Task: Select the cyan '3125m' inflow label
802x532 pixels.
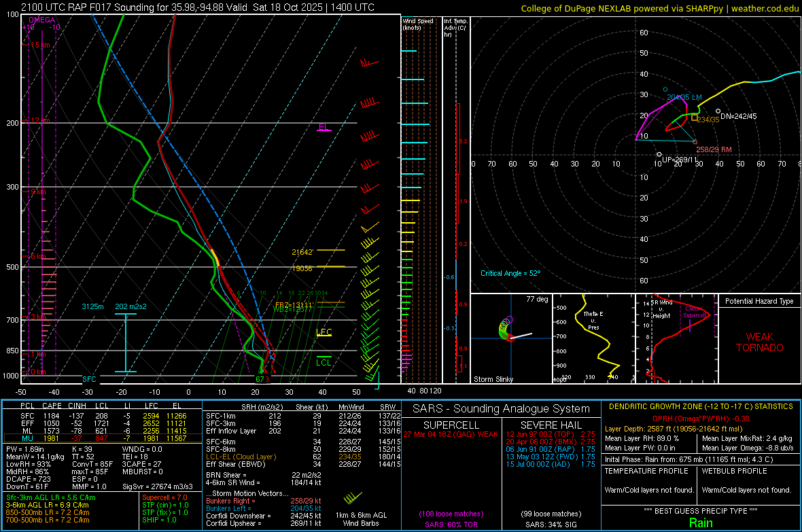Action: [92, 306]
